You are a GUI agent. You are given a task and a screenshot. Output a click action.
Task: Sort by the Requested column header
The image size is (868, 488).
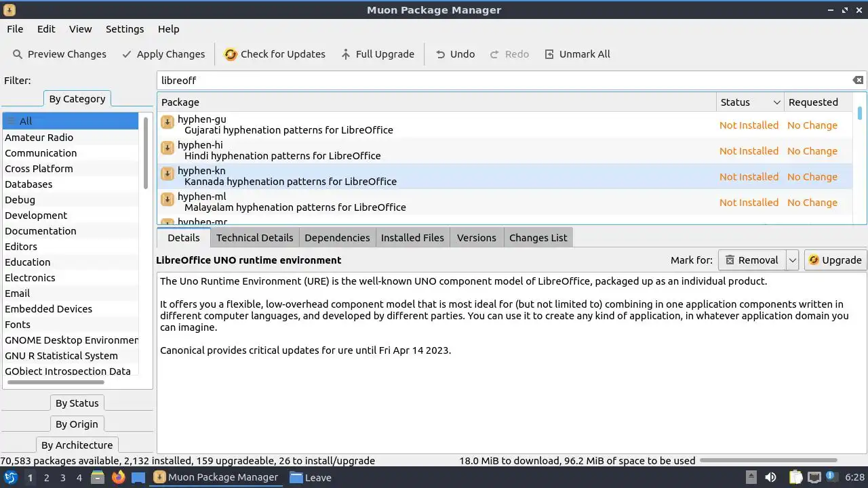(x=819, y=102)
